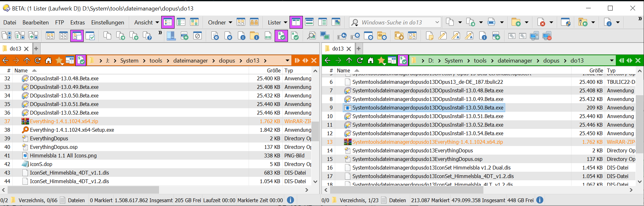The image size is (644, 206).
Task: Click the disconnect network drive icon
Action: pos(547,36)
